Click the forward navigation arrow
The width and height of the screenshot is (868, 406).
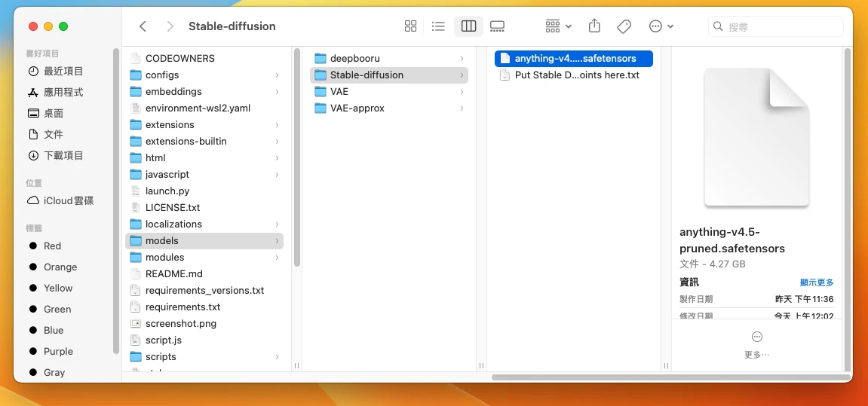pyautogui.click(x=170, y=26)
